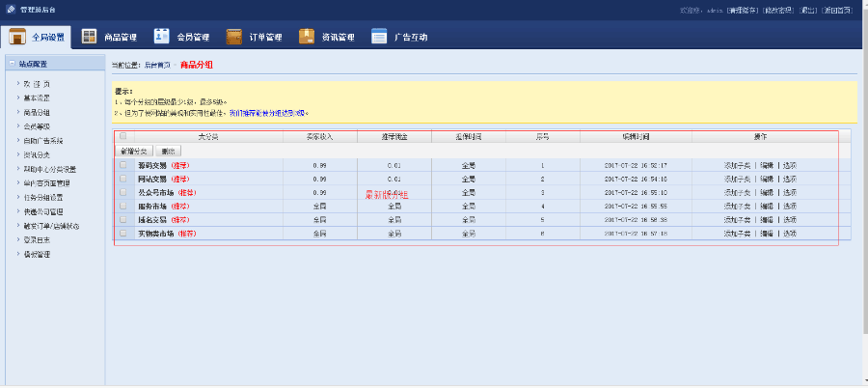Expand 自助广告系统 in the sidebar
Viewport: 868px width, 388px height.
click(43, 141)
